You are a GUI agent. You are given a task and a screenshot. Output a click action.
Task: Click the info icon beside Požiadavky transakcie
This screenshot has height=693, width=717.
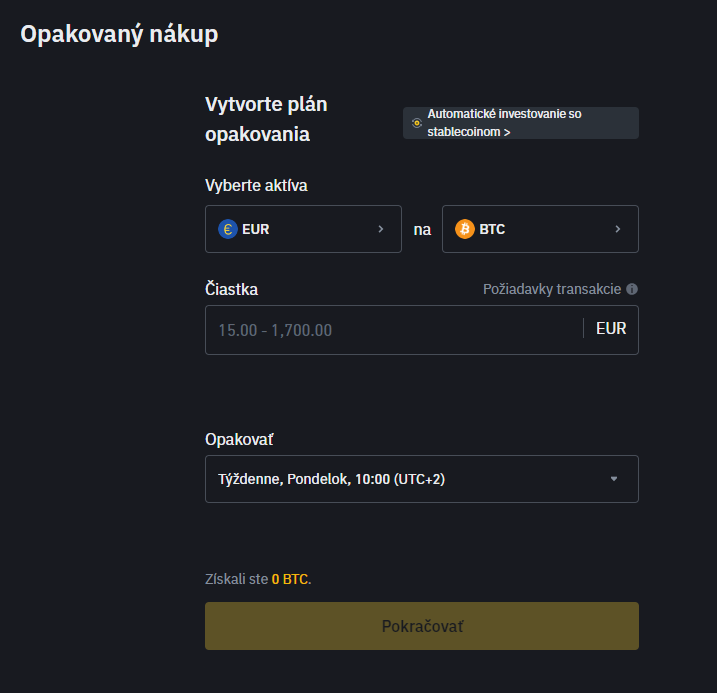click(632, 289)
